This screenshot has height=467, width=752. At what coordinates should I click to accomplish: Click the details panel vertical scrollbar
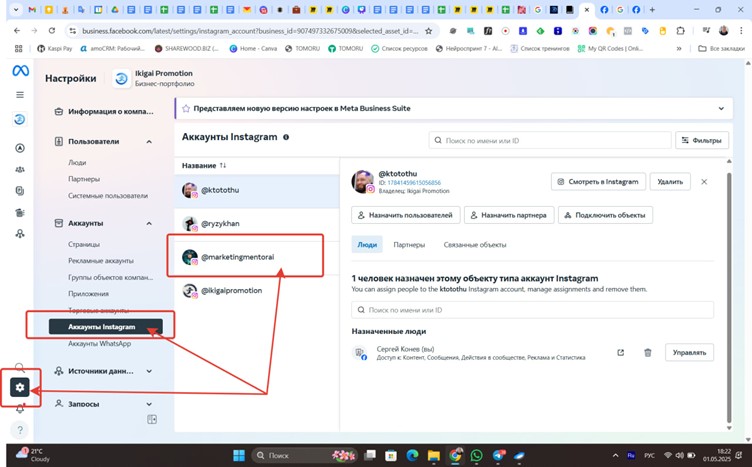[729, 297]
